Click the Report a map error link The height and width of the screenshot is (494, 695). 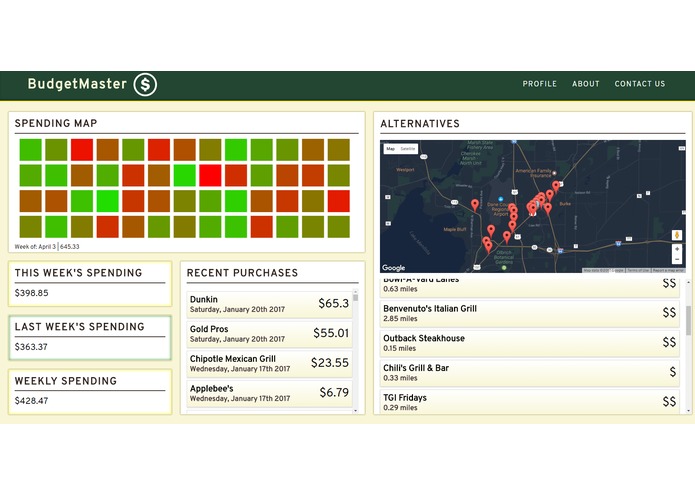(x=668, y=270)
